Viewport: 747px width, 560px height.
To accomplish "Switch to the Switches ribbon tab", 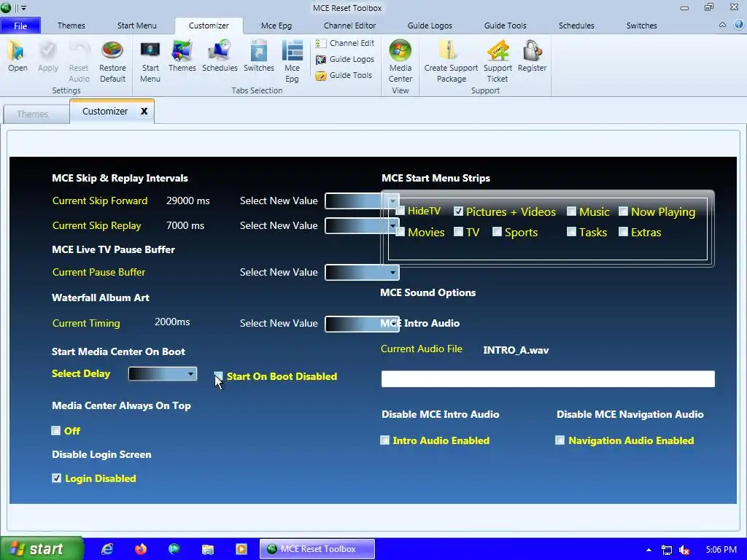I will (x=641, y=26).
